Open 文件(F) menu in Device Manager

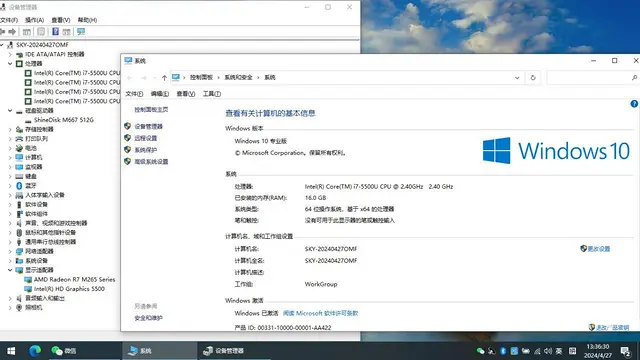click(x=9, y=20)
